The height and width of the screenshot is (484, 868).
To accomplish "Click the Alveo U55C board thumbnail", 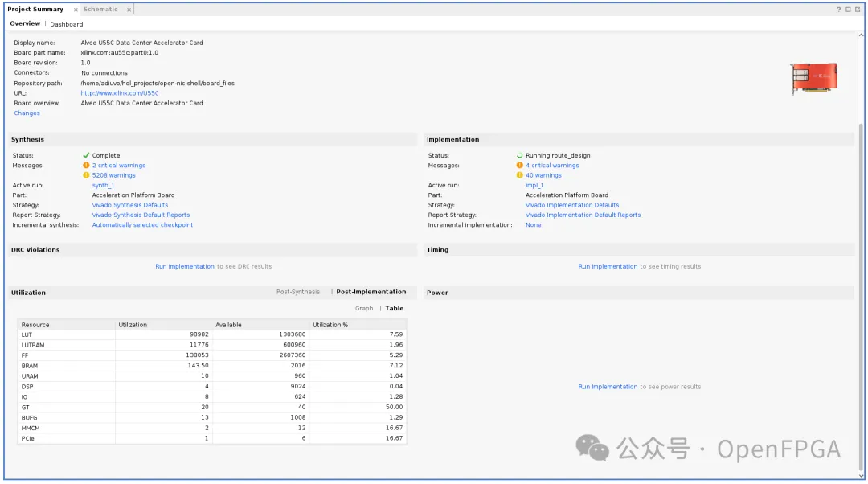I will click(813, 79).
